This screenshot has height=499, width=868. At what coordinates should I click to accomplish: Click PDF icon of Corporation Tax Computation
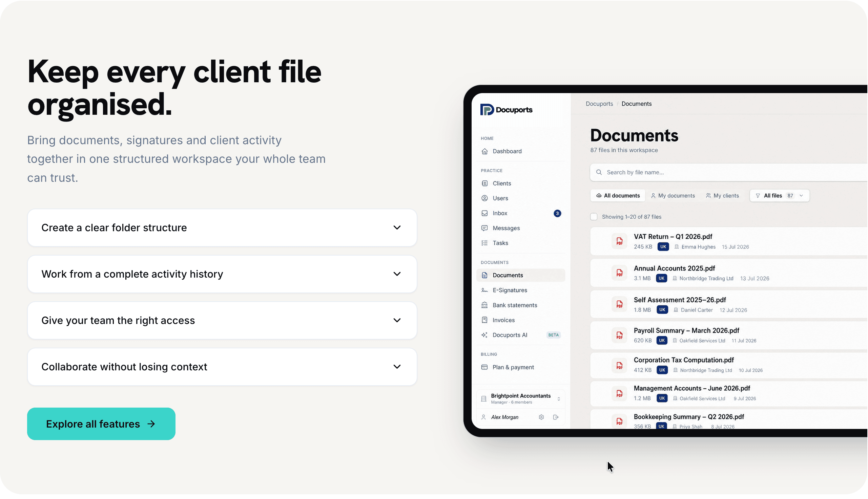click(x=620, y=365)
